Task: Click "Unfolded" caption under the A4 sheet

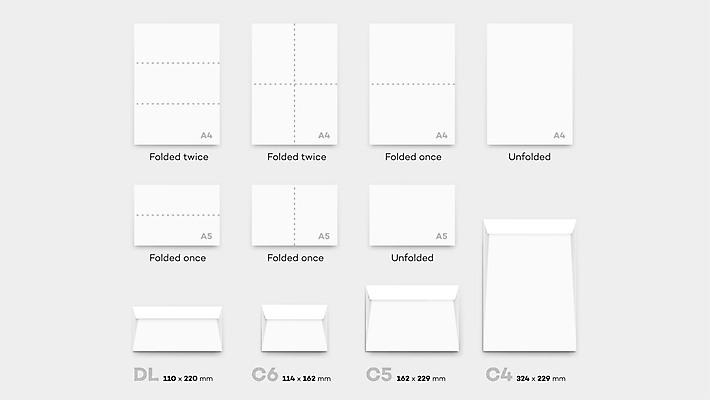Action: [x=529, y=157]
